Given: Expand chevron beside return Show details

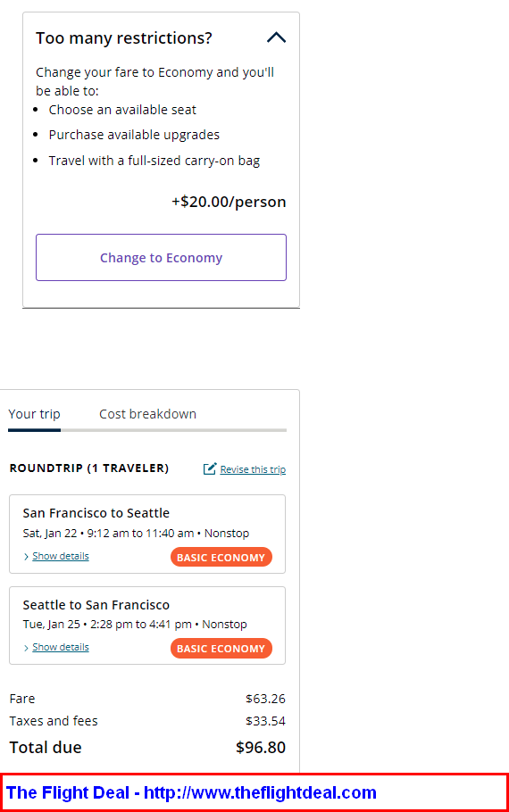Looking at the screenshot, I should click(x=26, y=648).
